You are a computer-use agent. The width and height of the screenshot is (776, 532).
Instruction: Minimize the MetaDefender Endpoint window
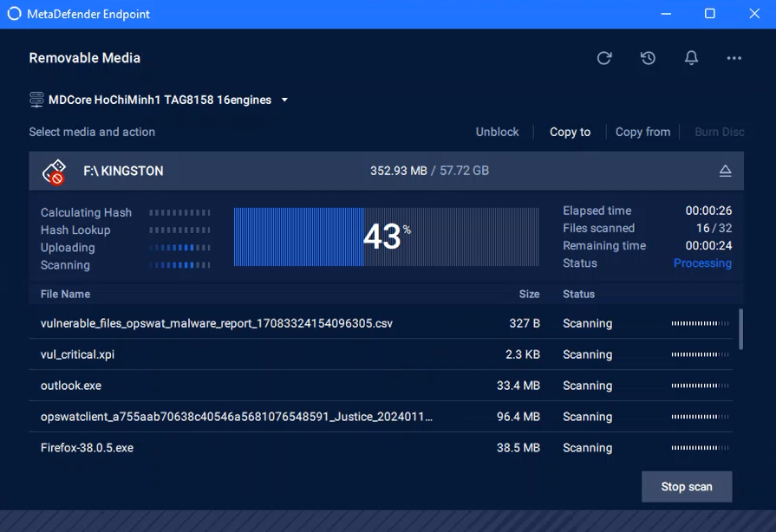[x=666, y=14]
